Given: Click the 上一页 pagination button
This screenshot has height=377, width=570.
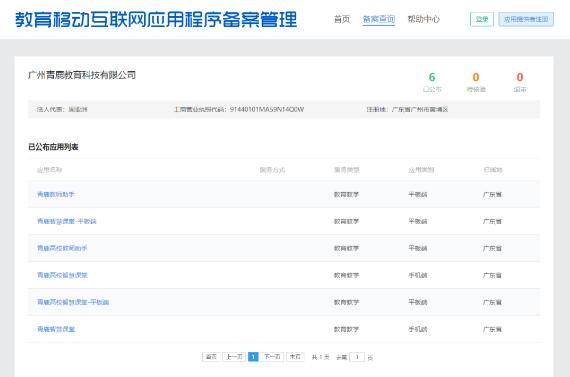Looking at the screenshot, I should point(234,357).
